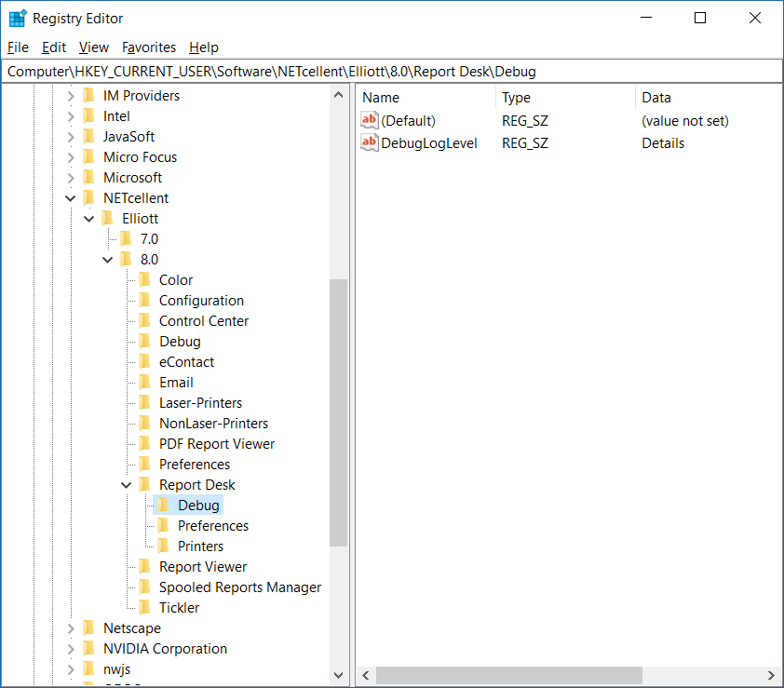Click the folder icon next to Microsoft
784x688 pixels.
[89, 177]
